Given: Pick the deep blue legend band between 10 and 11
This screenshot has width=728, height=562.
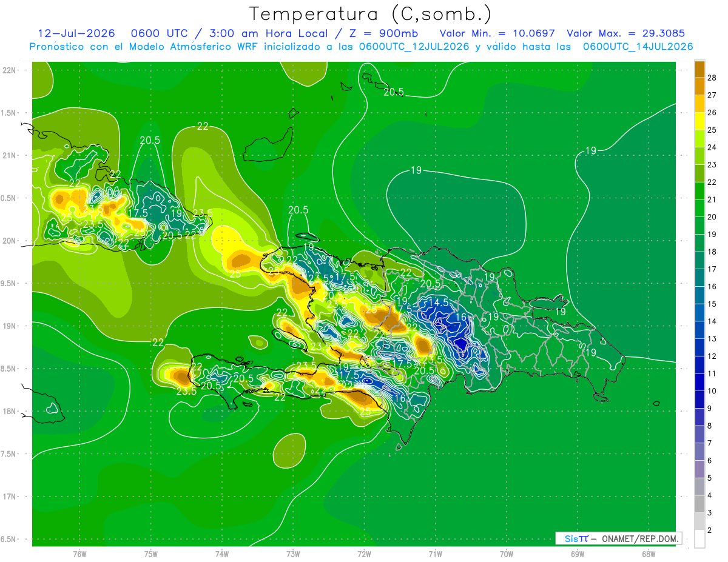Looking at the screenshot, I should [x=699, y=383].
